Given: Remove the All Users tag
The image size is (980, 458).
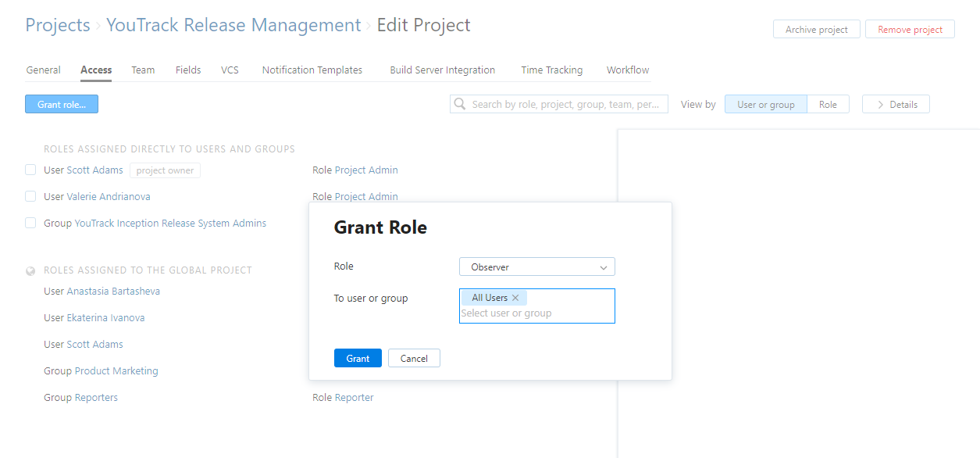Looking at the screenshot, I should click(x=515, y=298).
